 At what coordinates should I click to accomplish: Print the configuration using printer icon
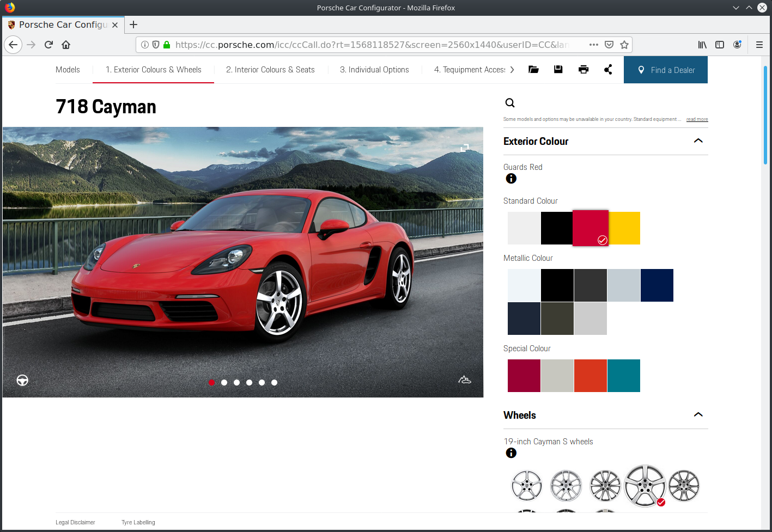(583, 69)
